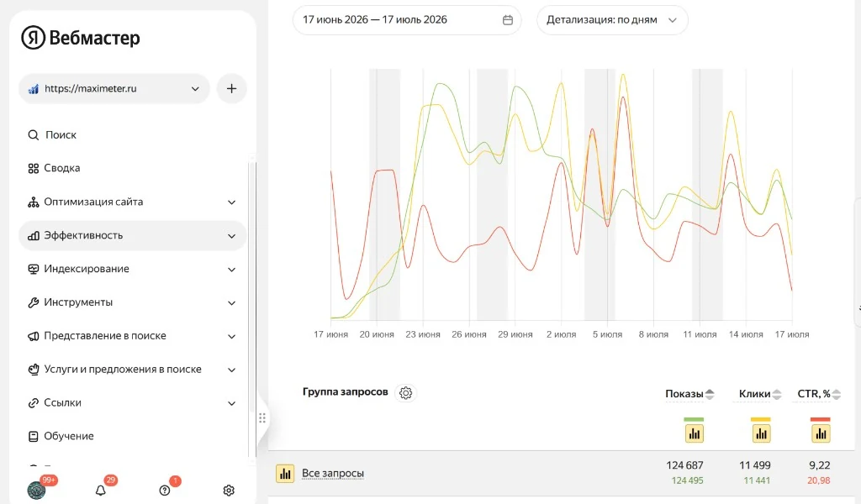Click the green Показы value 124 495
861x504 pixels.
point(688,480)
